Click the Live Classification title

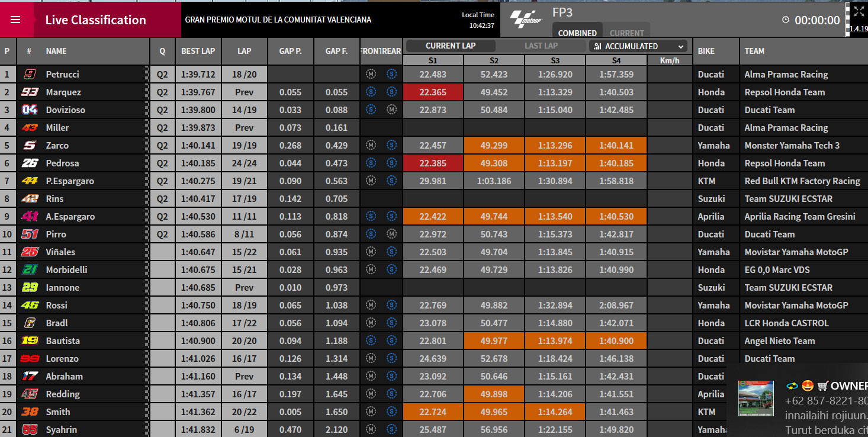click(x=95, y=20)
